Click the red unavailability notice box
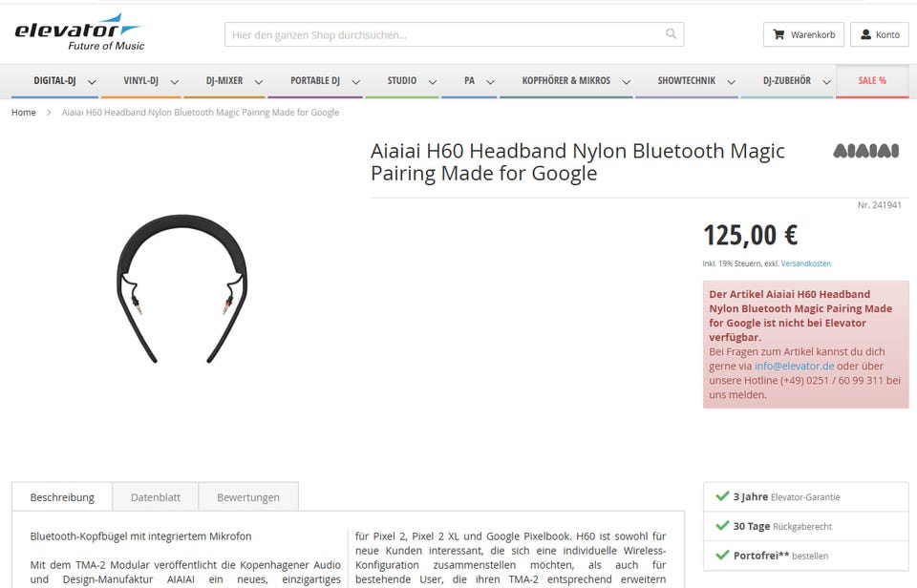 click(806, 345)
